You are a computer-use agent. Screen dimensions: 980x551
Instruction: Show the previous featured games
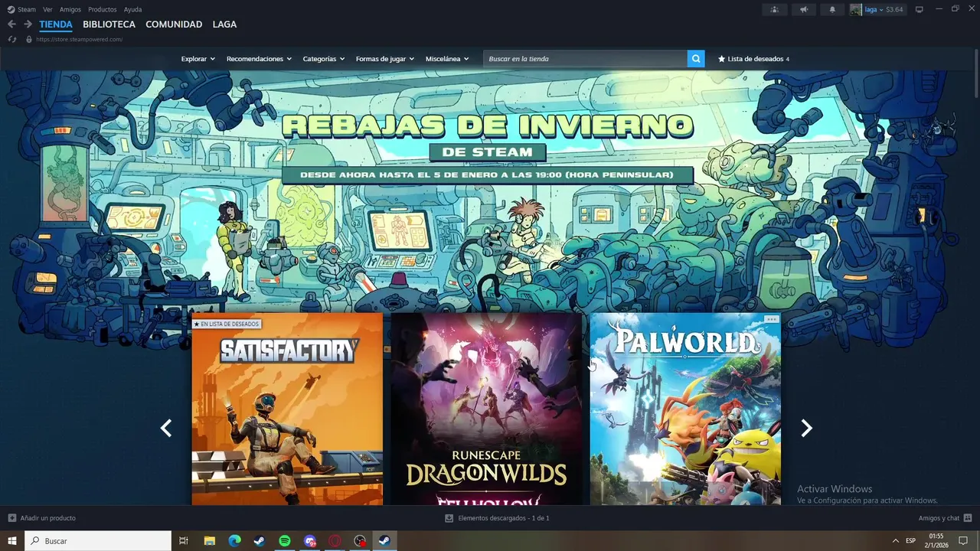[166, 429]
